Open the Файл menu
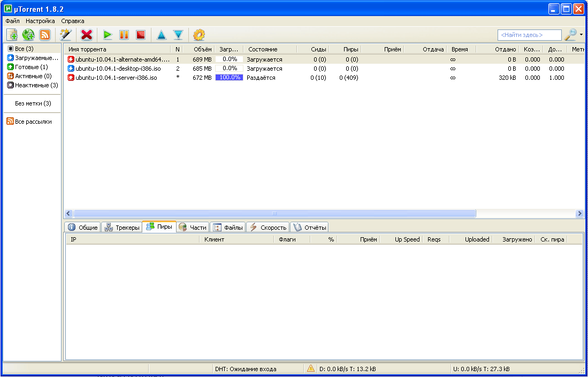 pos(13,21)
